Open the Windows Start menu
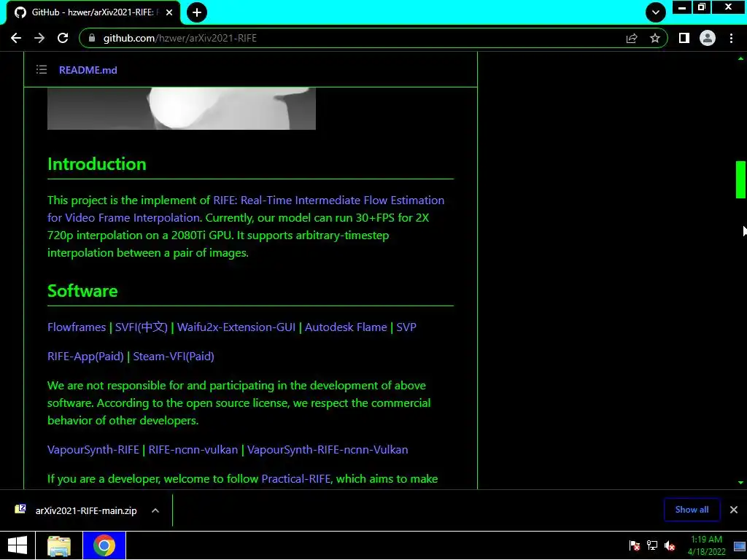 tap(18, 545)
